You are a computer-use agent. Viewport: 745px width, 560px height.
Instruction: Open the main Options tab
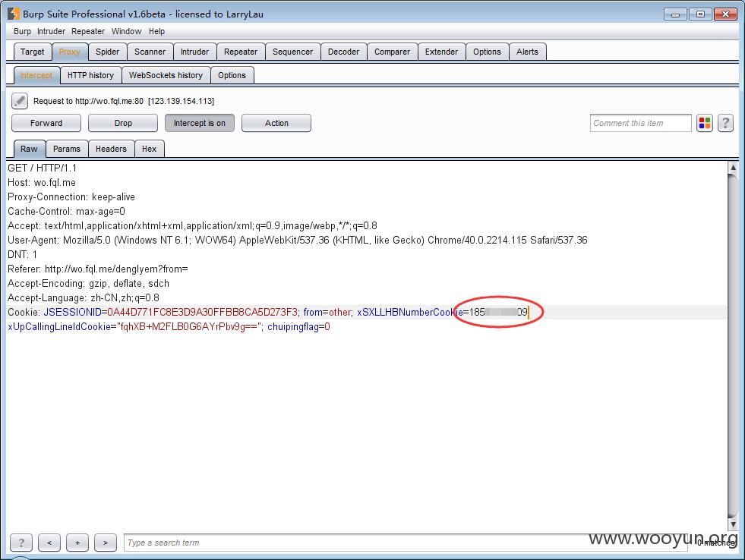487,52
